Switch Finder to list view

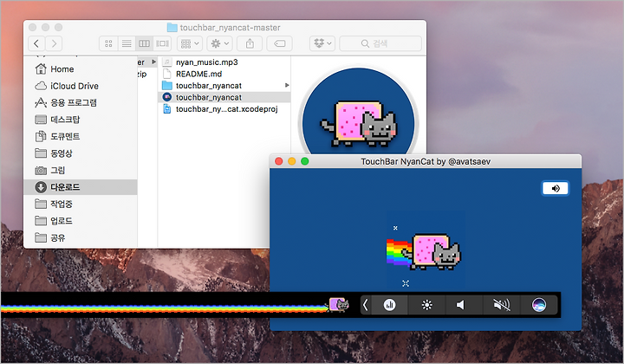[x=127, y=43]
